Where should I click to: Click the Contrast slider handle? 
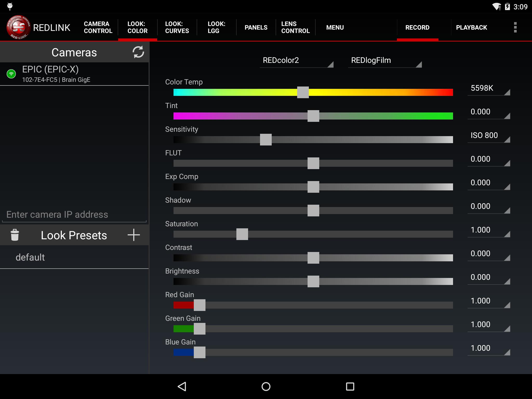[313, 258]
